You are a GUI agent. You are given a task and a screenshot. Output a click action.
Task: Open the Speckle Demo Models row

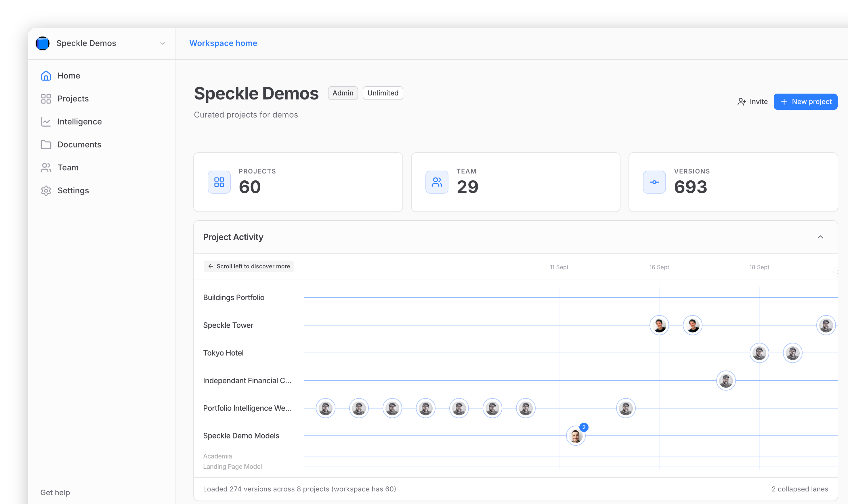click(241, 436)
